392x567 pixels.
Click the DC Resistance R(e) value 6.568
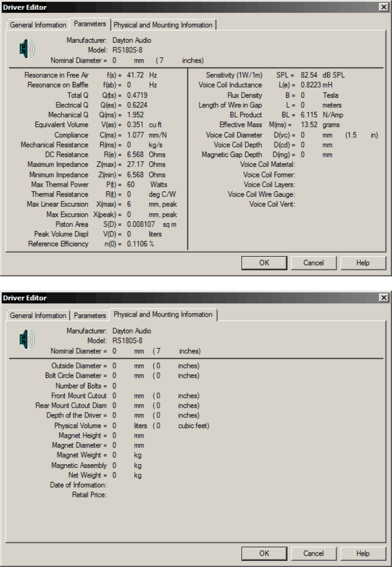click(135, 155)
